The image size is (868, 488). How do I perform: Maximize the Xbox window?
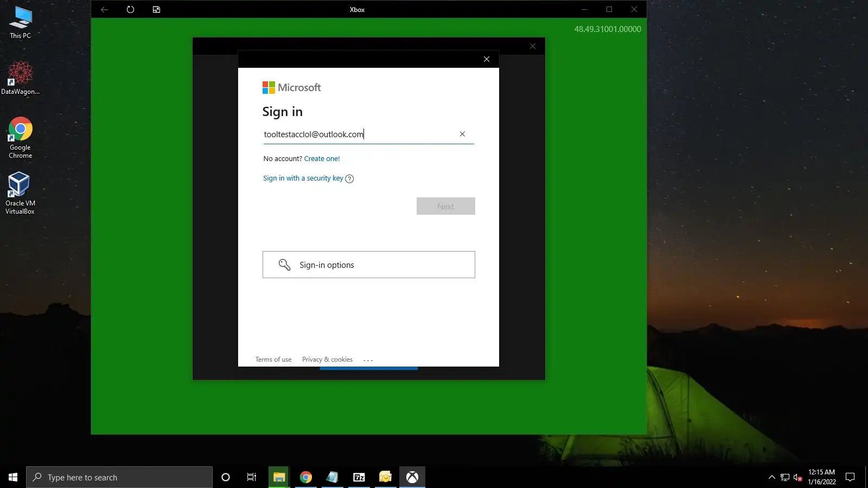point(609,9)
